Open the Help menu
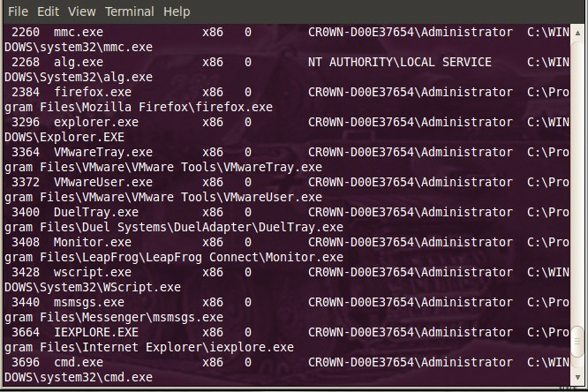Screen dimensions: 588x392 point(177,11)
